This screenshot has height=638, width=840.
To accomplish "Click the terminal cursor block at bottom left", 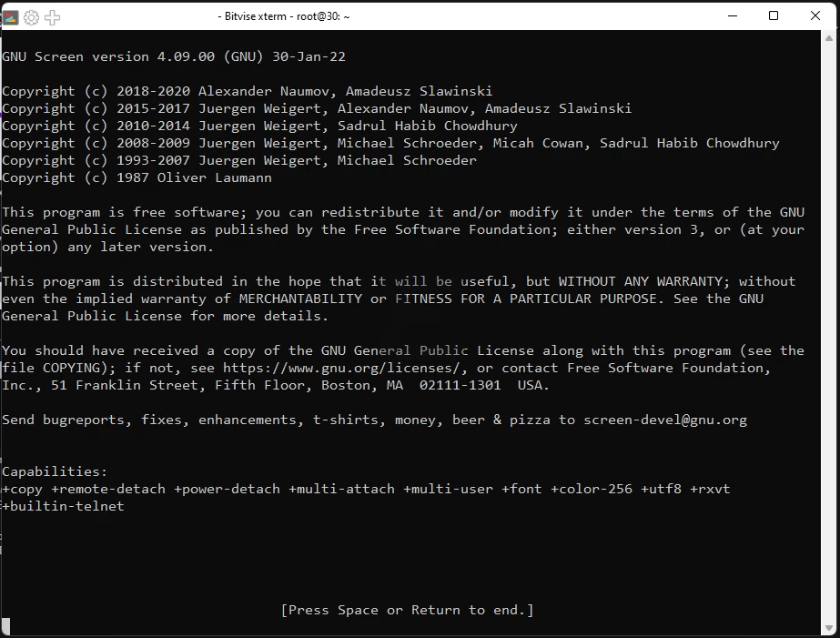I will [x=5, y=626].
